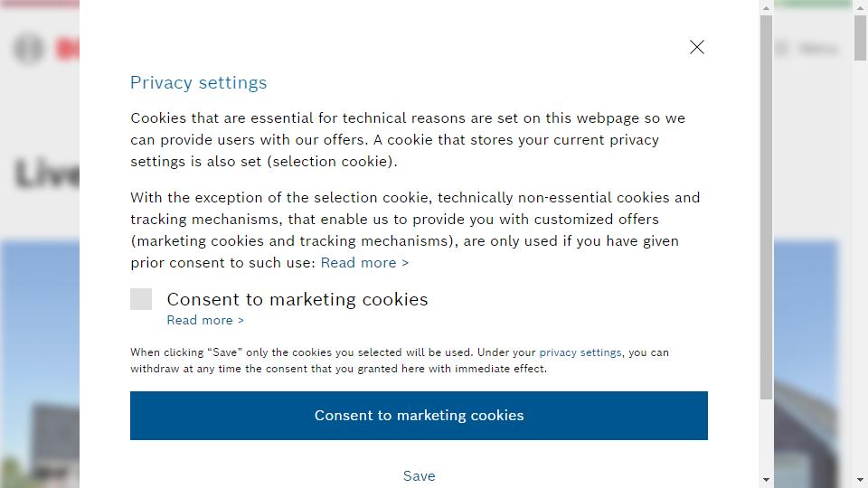Click the page scrollbar's up arrow
Viewport: 868px width, 488px height.
[x=860, y=8]
